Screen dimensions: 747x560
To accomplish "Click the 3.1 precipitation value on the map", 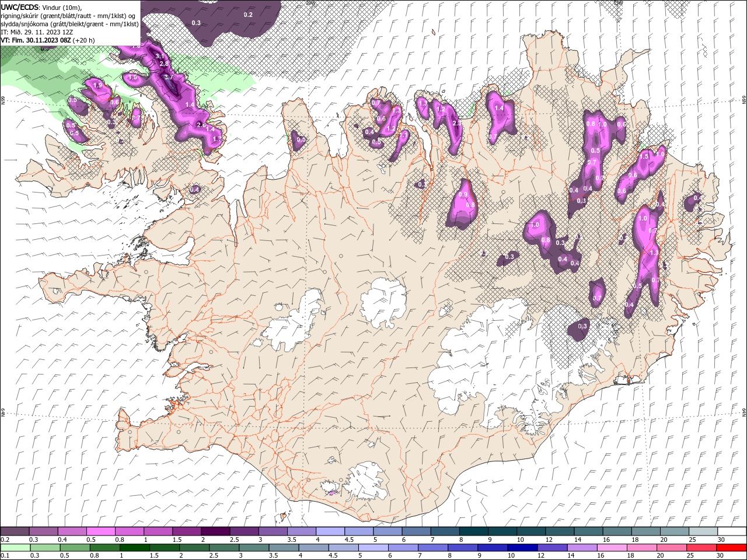I will 160,55.
